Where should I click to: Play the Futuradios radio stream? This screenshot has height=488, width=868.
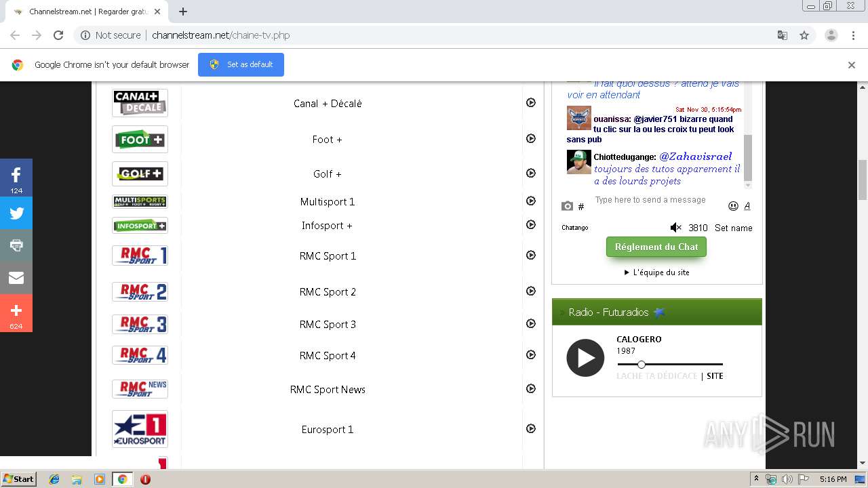(585, 358)
